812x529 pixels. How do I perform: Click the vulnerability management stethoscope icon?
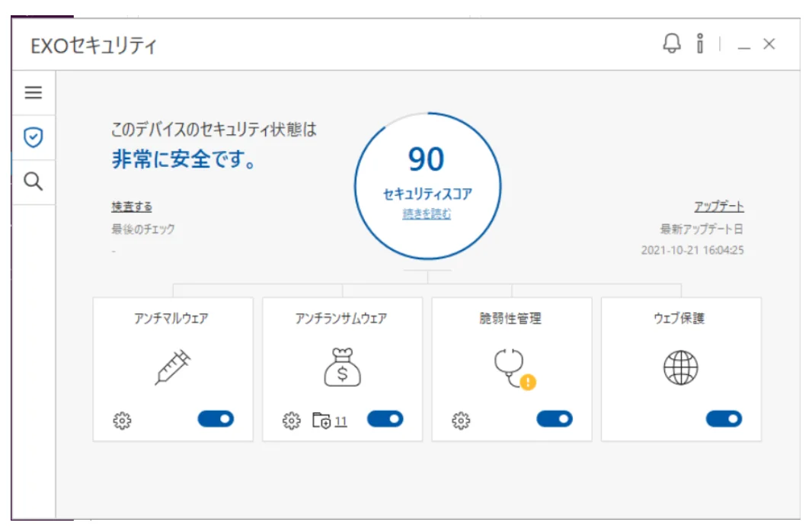click(x=512, y=367)
